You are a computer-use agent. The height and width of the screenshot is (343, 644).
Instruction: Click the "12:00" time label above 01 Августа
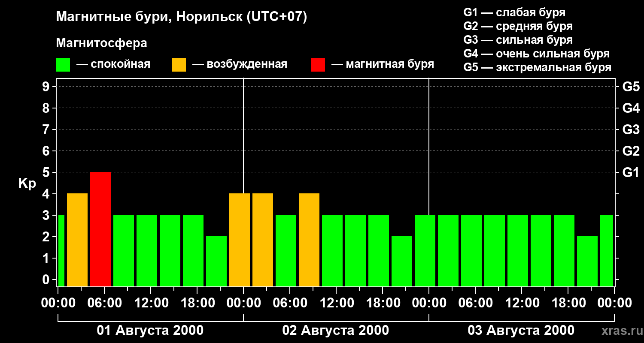coord(151,303)
